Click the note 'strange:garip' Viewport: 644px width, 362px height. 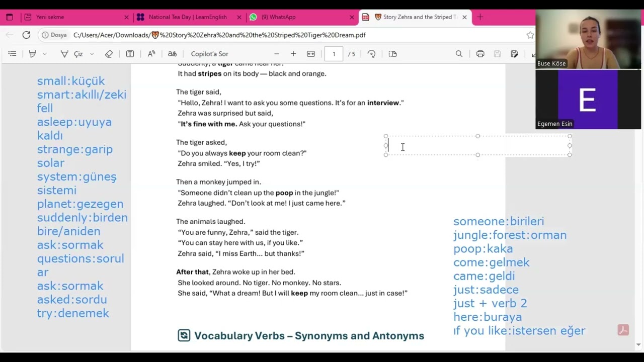coord(75,149)
